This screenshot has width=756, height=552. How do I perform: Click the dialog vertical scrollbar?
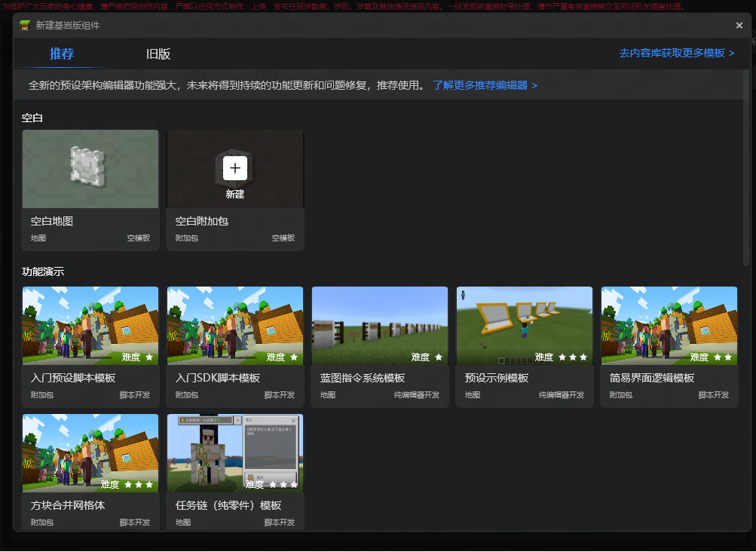point(746,168)
